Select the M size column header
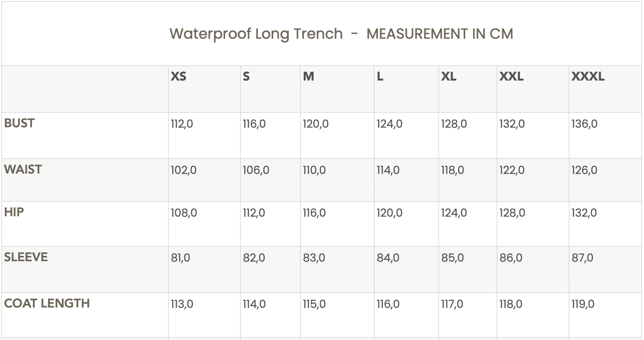The height and width of the screenshot is (340, 644). pyautogui.click(x=309, y=77)
